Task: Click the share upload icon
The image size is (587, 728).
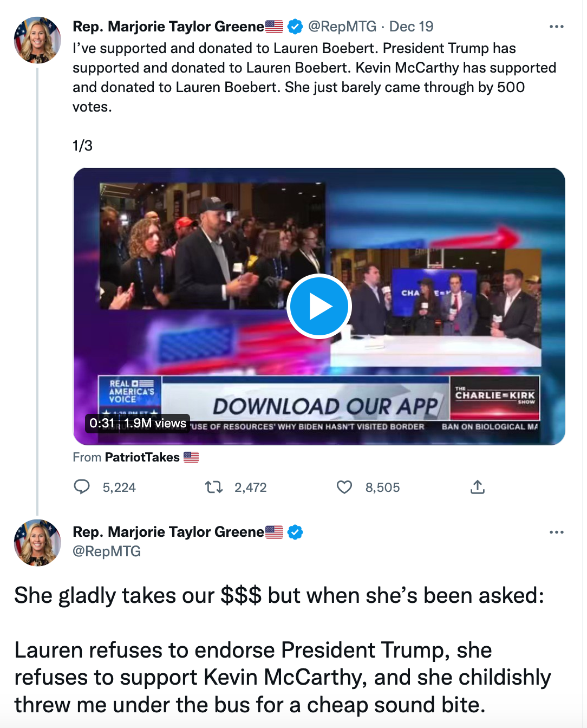Action: 477,487
